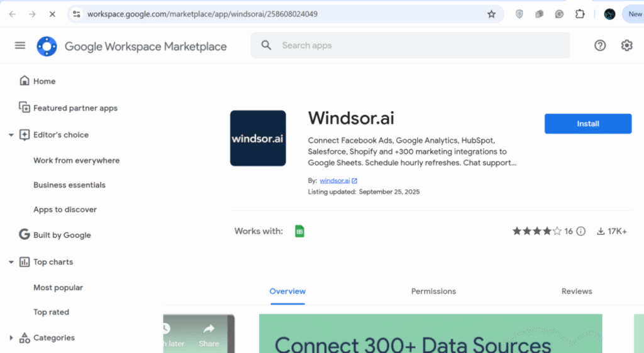Open the windsor.ai developer link
Viewport: 644px width, 353px height.
(335, 181)
